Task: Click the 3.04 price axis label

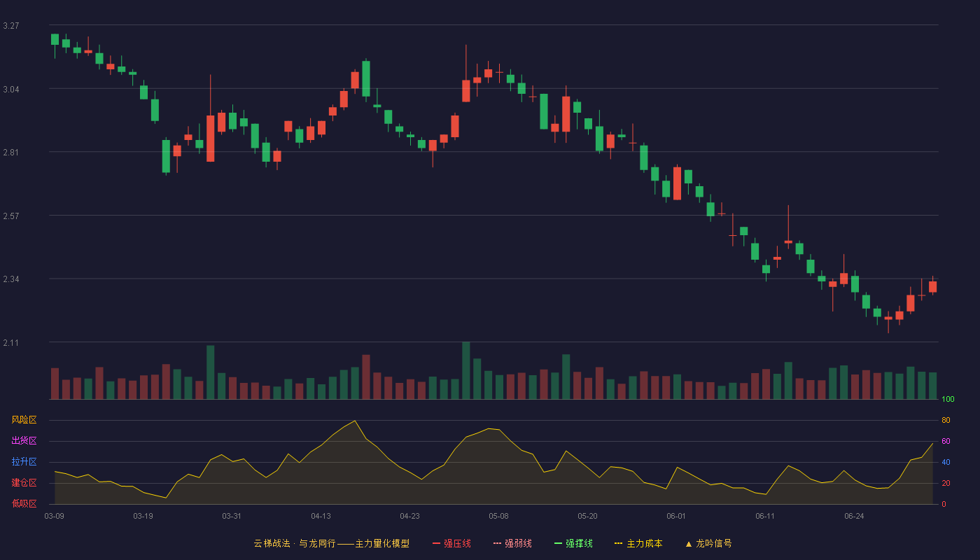Action: 11,90
